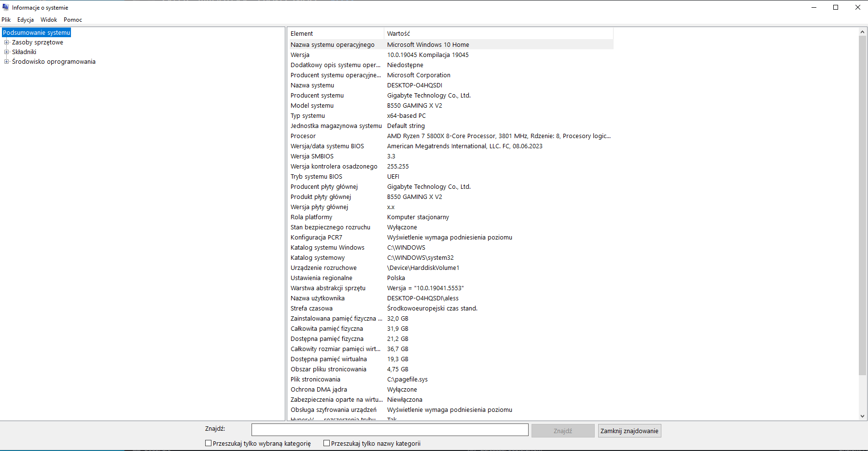This screenshot has width=868, height=451.
Task: Click the Zamknij znajdowanie button
Action: [630, 431]
